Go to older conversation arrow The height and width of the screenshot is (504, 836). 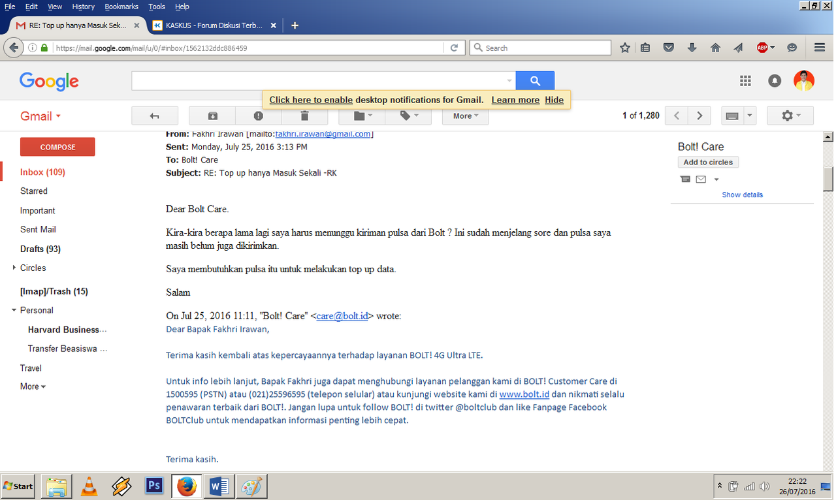coord(699,116)
